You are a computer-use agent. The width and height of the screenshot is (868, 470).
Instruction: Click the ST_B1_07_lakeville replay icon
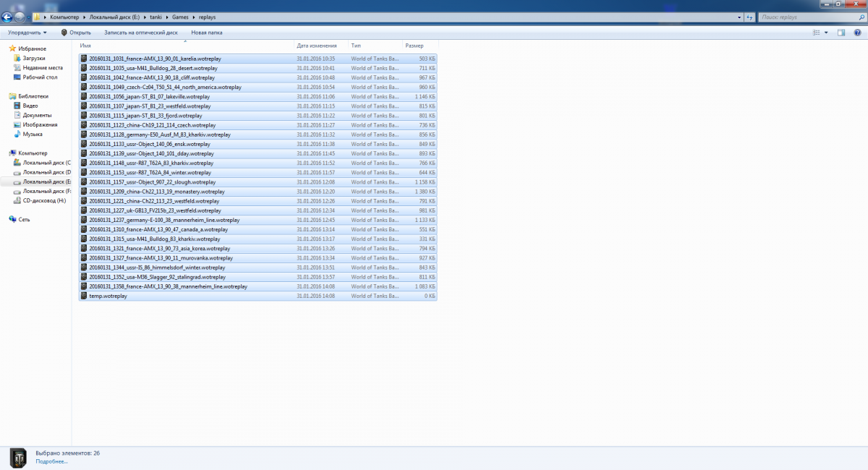pyautogui.click(x=84, y=96)
